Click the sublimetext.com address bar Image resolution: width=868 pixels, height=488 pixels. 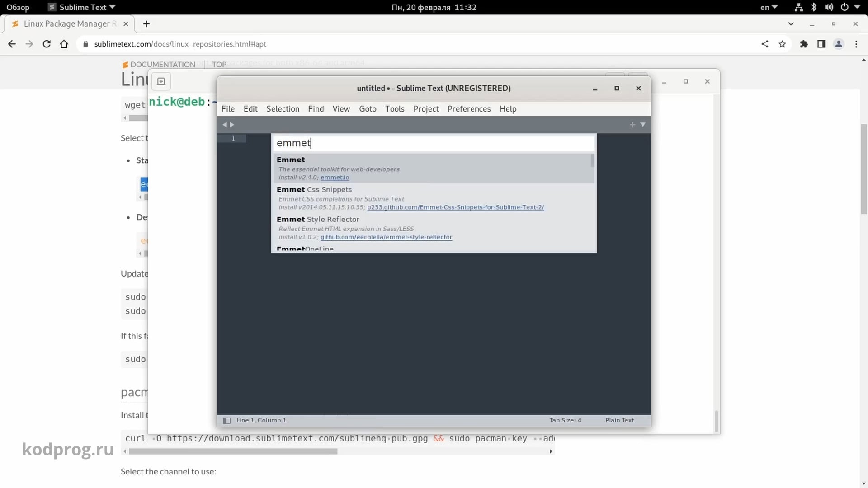[416, 44]
